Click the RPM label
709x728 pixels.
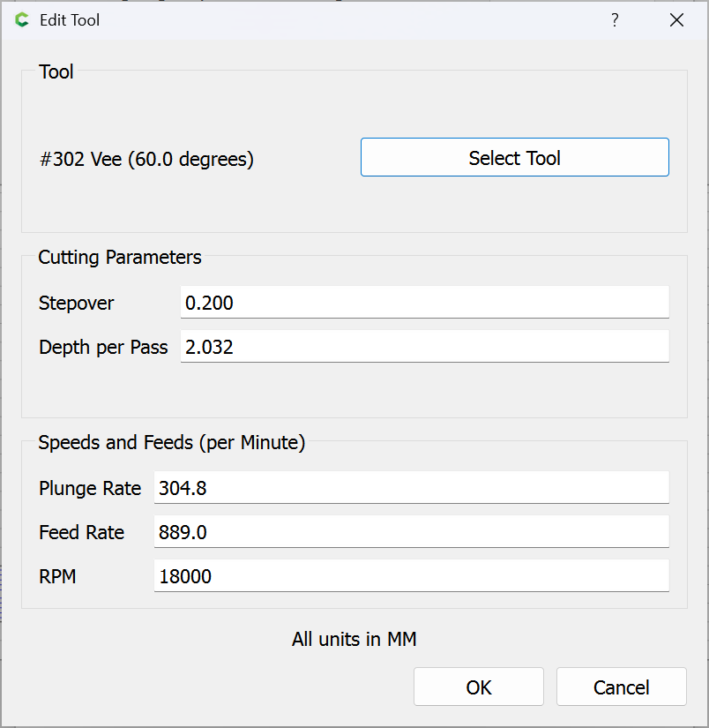[57, 577]
